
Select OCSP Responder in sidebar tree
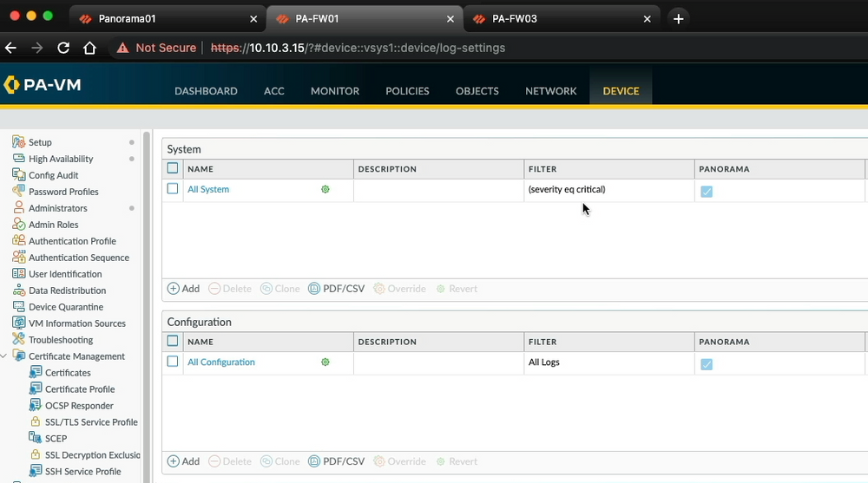tap(79, 406)
